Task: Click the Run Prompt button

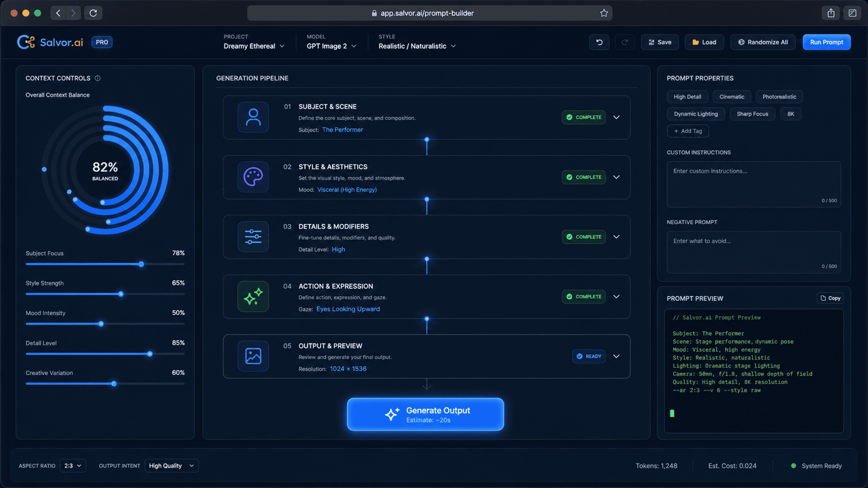Action: 826,42
